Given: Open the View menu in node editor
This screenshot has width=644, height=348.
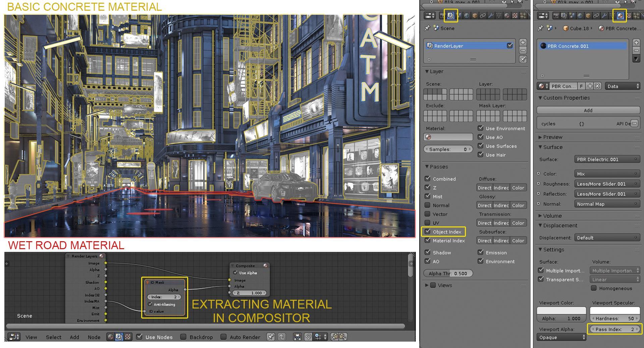Looking at the screenshot, I should click(31, 337).
